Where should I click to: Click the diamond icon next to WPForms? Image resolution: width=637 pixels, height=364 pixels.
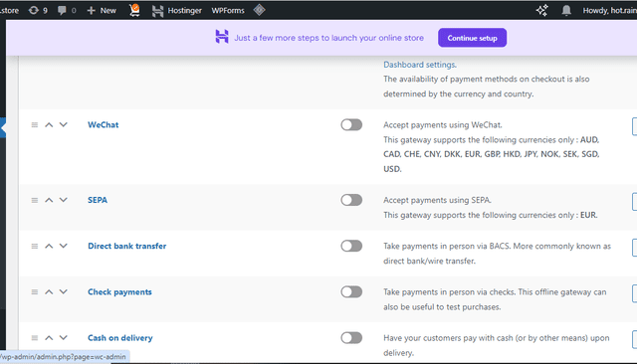259,10
